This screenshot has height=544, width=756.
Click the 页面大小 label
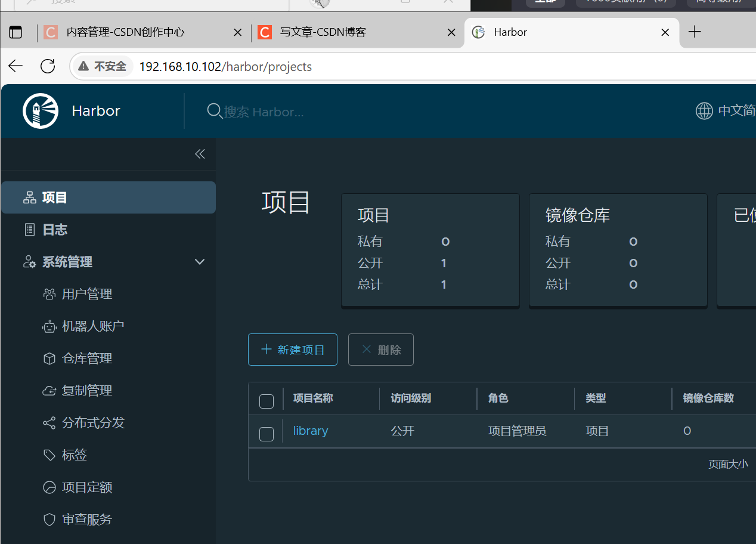tap(728, 464)
